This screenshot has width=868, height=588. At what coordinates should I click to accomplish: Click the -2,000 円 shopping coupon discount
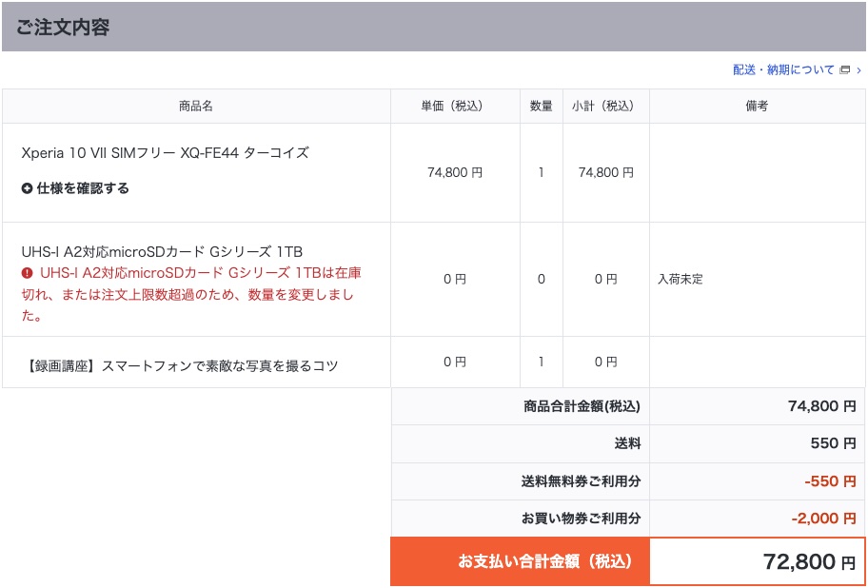pyautogui.click(x=823, y=519)
